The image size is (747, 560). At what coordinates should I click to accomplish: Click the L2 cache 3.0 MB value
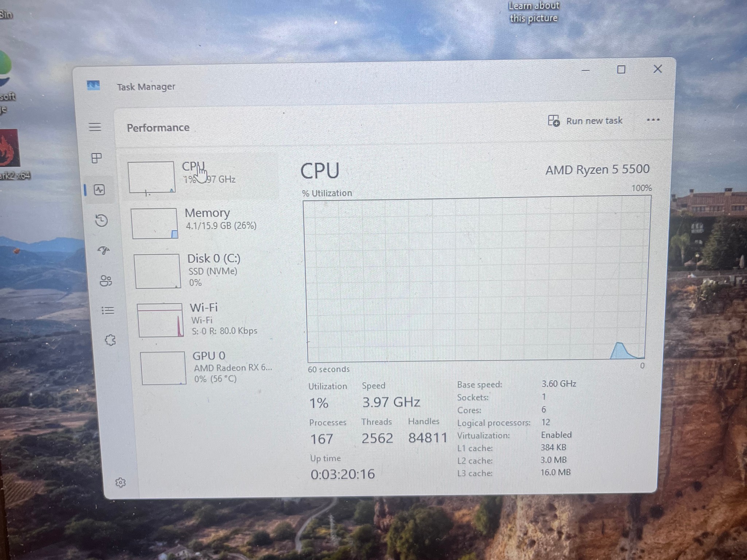tap(553, 460)
